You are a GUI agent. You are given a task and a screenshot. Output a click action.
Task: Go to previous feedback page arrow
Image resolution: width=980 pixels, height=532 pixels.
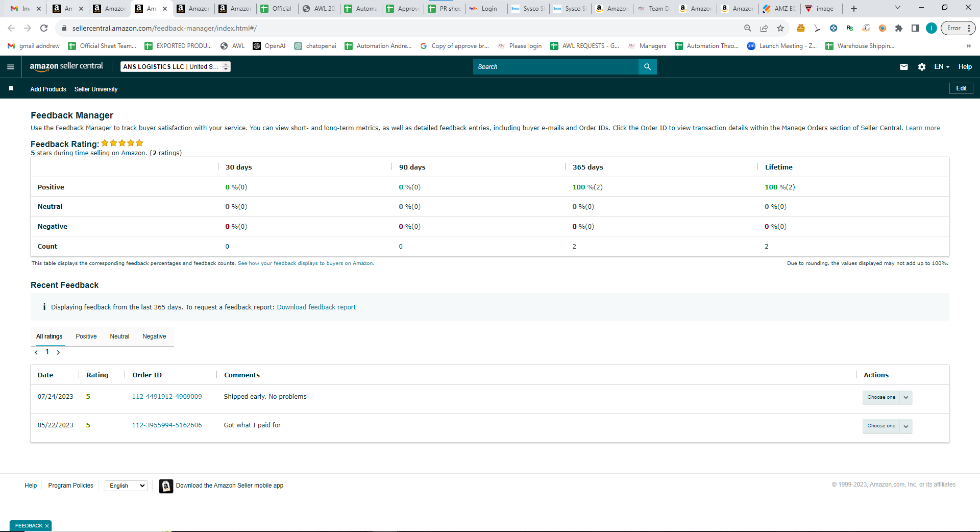click(x=36, y=352)
